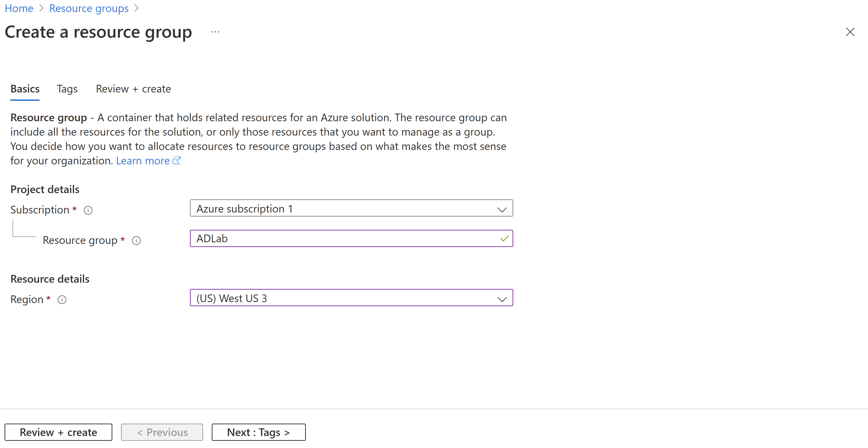The image size is (868, 448).
Task: Open the Subscription info tooltip icon
Action: pyautogui.click(x=88, y=210)
